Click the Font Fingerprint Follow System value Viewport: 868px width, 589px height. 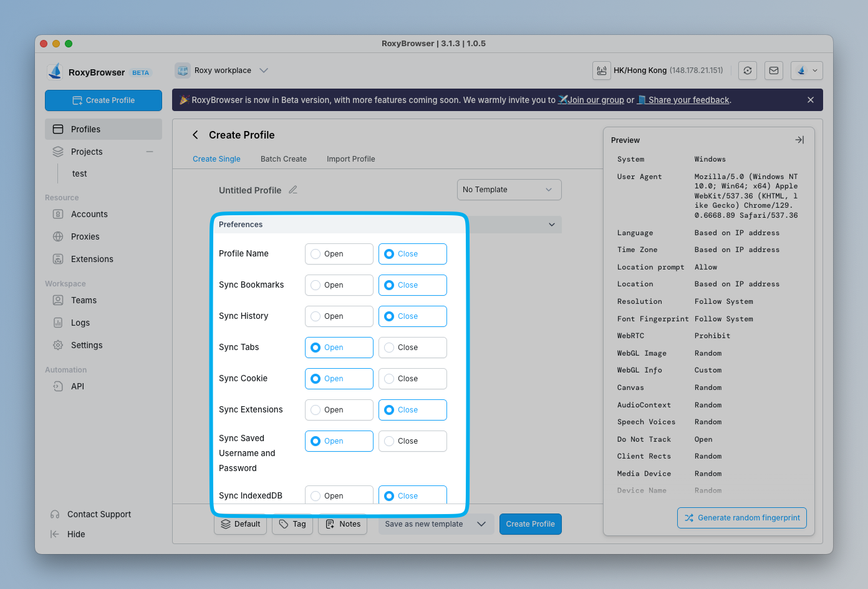tap(724, 319)
